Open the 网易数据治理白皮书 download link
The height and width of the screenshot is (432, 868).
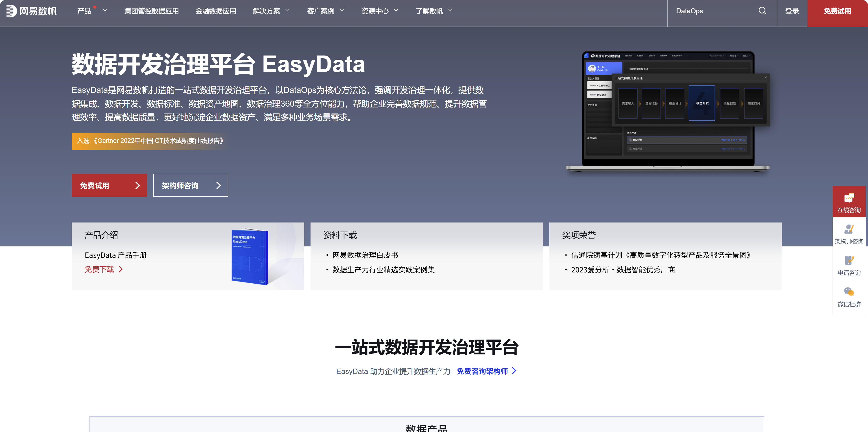point(365,255)
